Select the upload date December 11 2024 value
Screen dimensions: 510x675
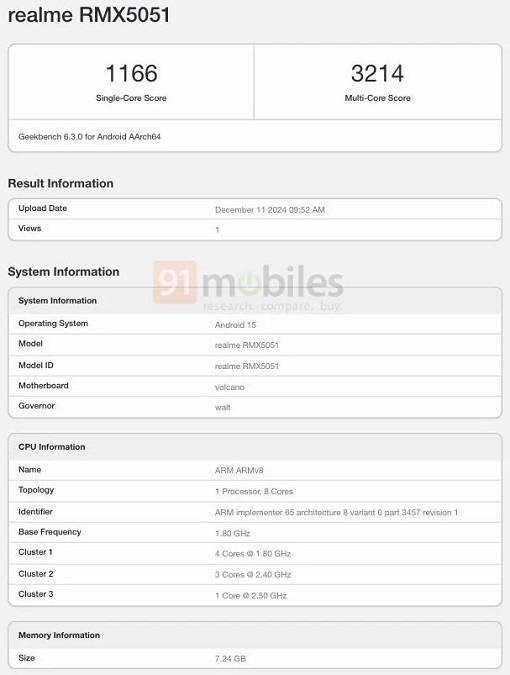(x=270, y=210)
